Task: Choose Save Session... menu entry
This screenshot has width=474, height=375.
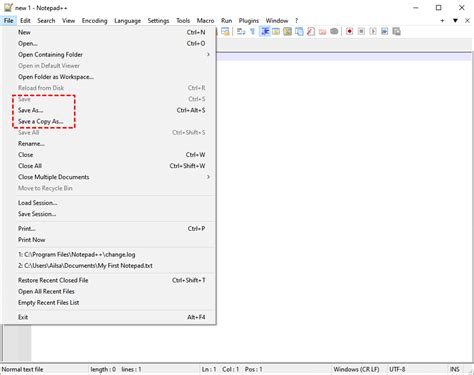Action: (109, 214)
